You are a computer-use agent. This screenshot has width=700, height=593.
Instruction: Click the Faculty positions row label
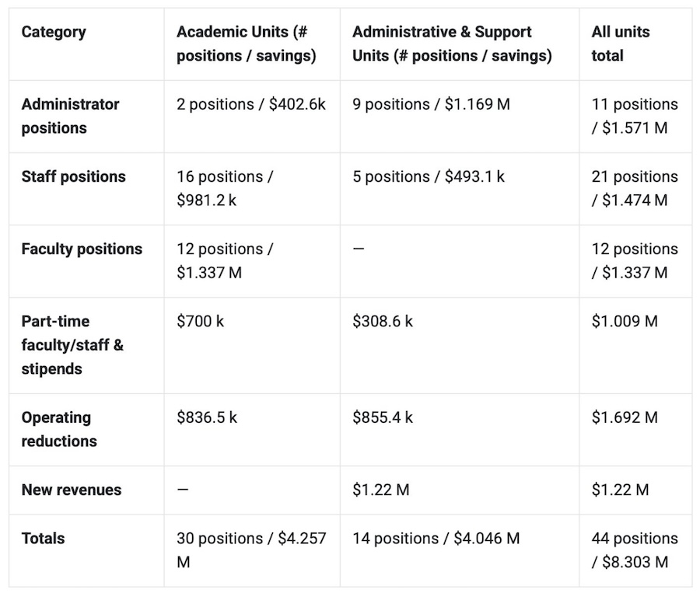pos(82,249)
